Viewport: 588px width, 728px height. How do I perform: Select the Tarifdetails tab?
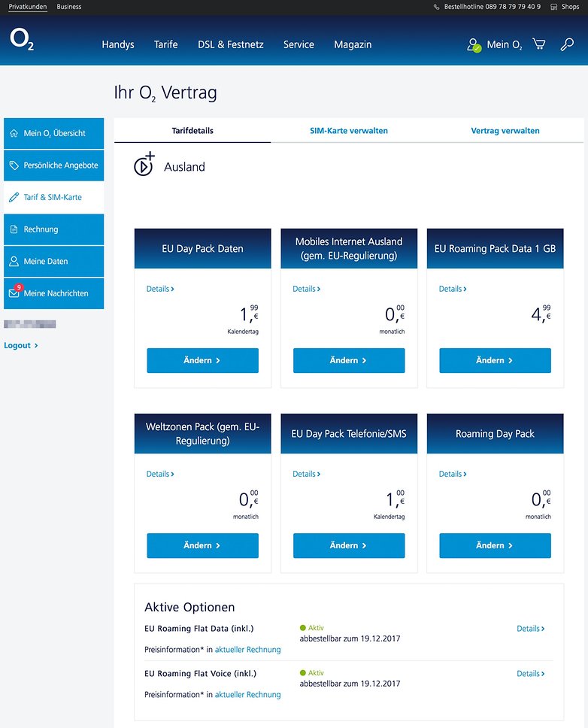[x=192, y=130]
